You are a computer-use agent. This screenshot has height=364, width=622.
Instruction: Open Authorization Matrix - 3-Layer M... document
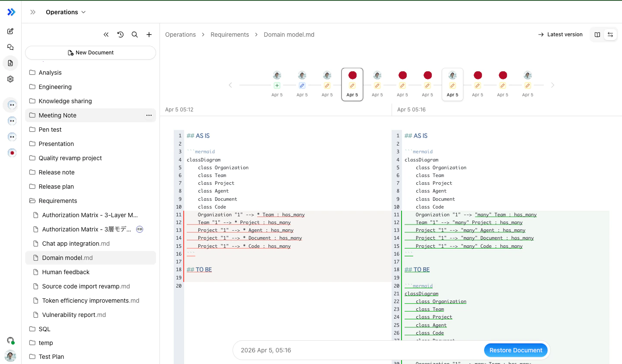pyautogui.click(x=90, y=215)
